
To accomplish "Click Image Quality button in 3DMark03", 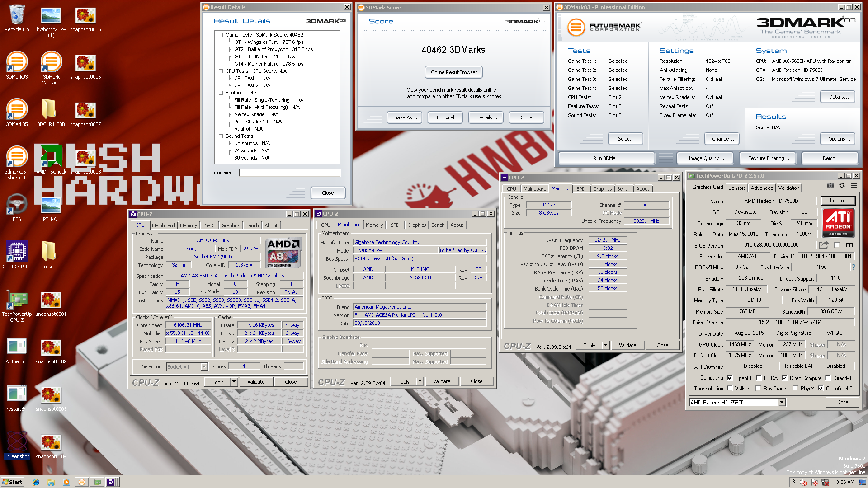I will (x=706, y=158).
